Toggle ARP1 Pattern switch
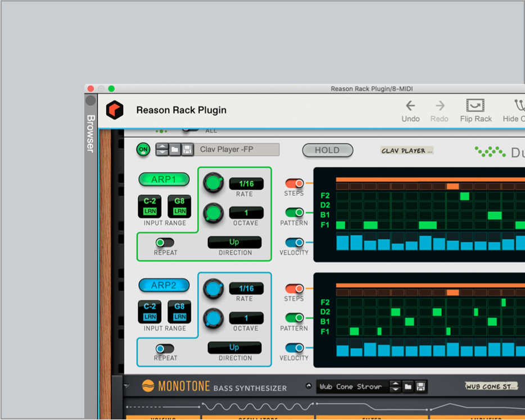525x420 pixels. [x=295, y=212]
